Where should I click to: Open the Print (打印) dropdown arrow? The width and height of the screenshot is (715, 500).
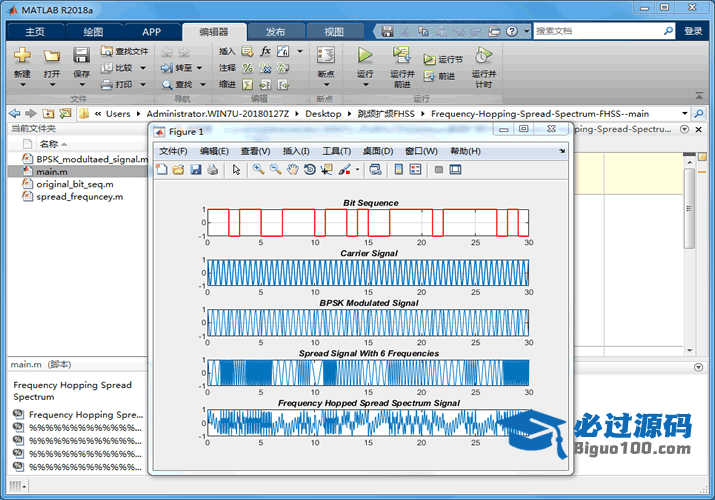143,84
